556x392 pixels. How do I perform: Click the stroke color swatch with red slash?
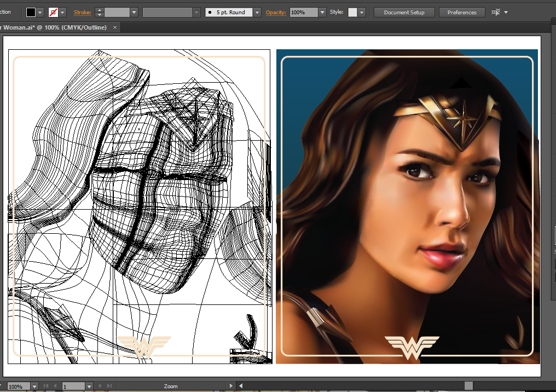click(x=53, y=13)
